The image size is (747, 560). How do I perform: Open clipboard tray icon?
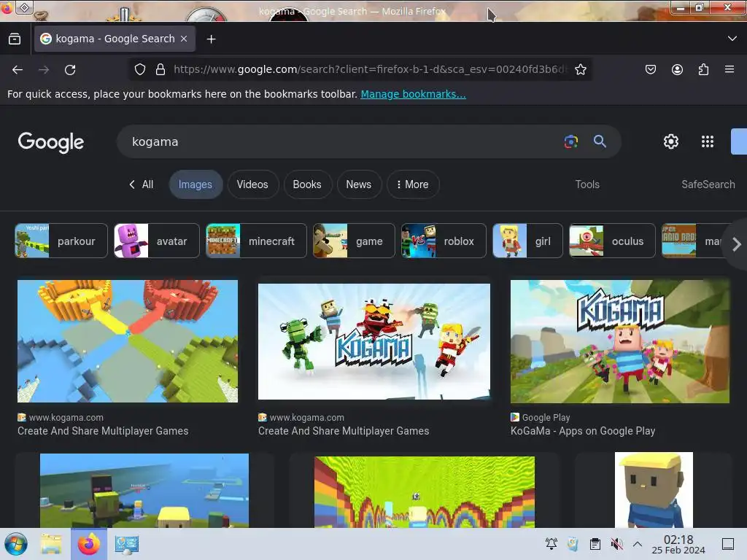[x=595, y=544]
